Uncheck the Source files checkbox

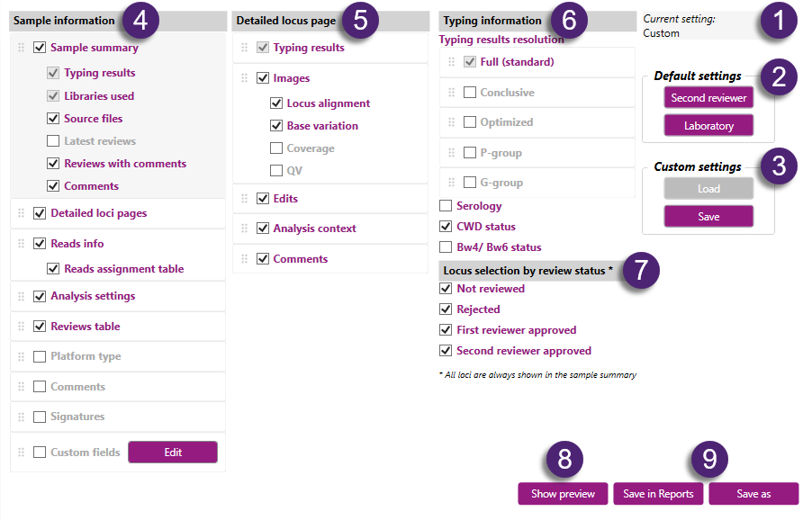(53, 119)
